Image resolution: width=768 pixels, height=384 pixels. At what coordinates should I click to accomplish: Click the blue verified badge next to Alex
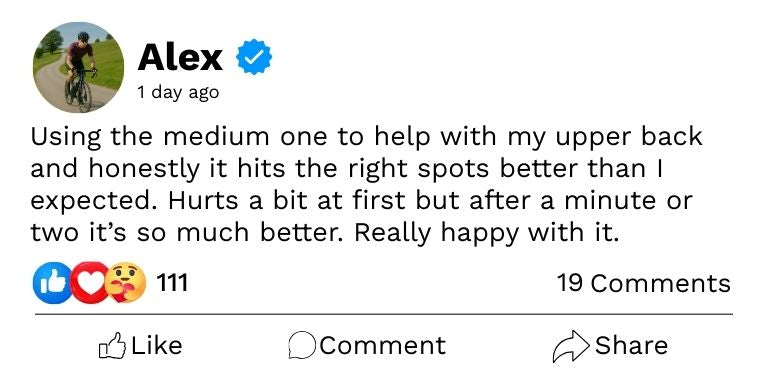point(254,57)
